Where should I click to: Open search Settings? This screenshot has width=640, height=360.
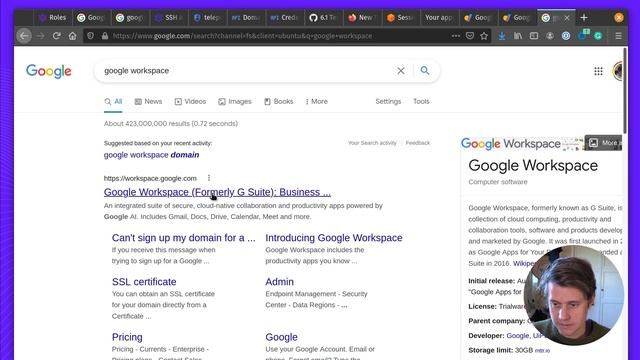(388, 102)
